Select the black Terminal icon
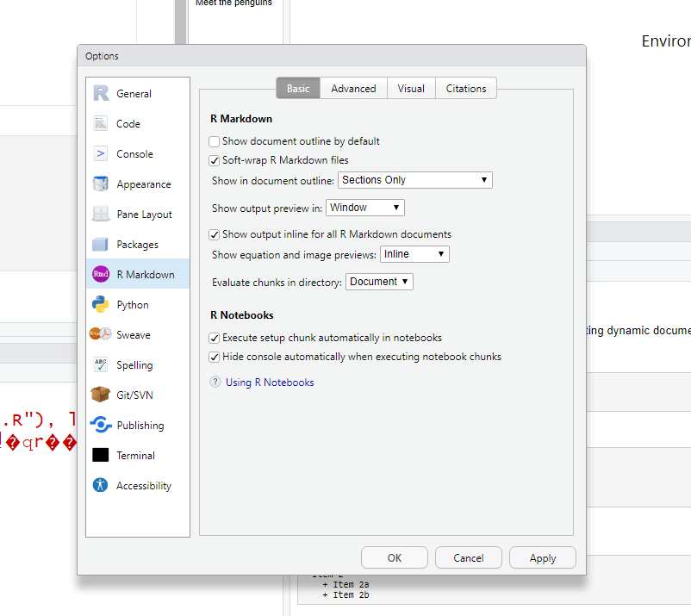The height and width of the screenshot is (616, 691). pyautogui.click(x=101, y=455)
